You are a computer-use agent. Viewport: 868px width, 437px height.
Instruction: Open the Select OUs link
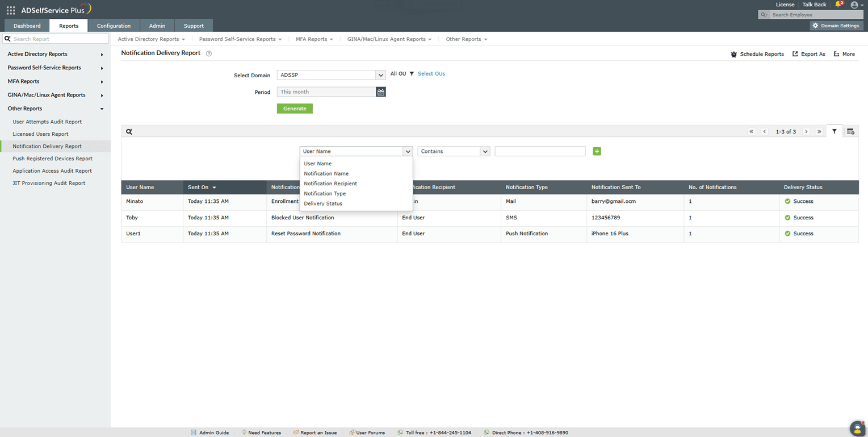pyautogui.click(x=431, y=73)
